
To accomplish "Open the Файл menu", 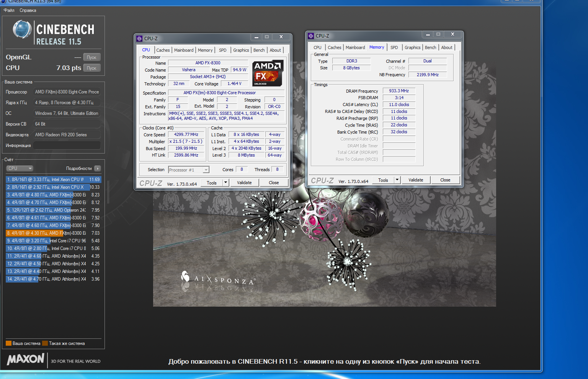I will 9,10.
